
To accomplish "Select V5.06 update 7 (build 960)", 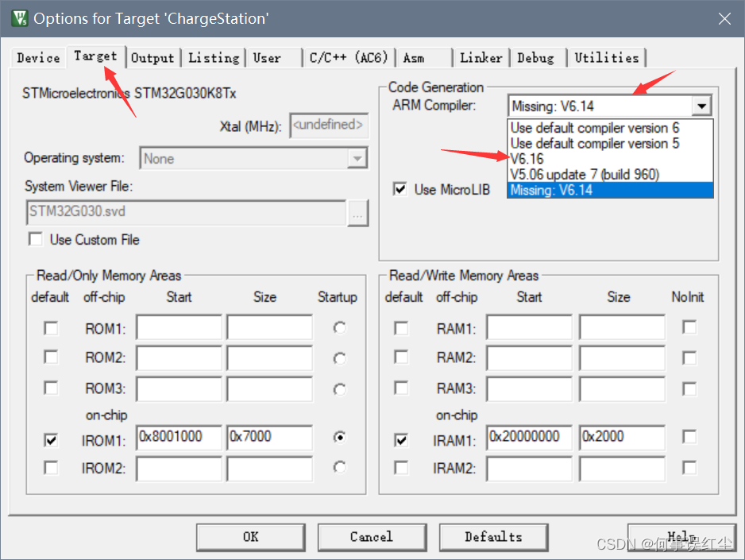I will click(611, 175).
